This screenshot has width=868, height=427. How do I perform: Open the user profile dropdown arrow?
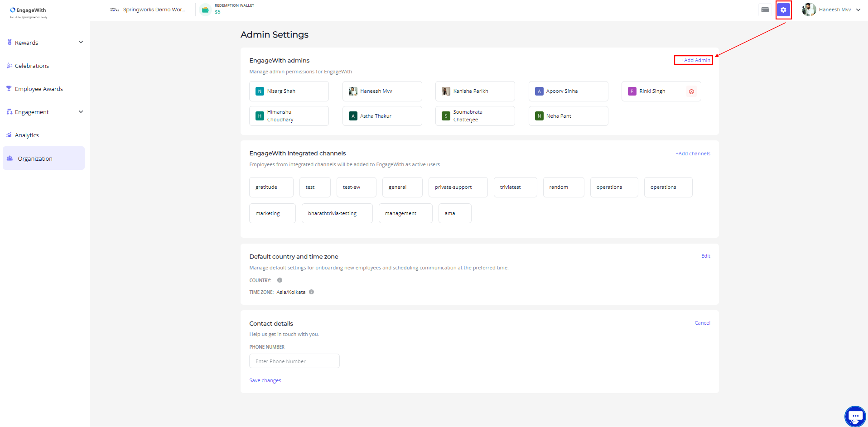point(858,10)
